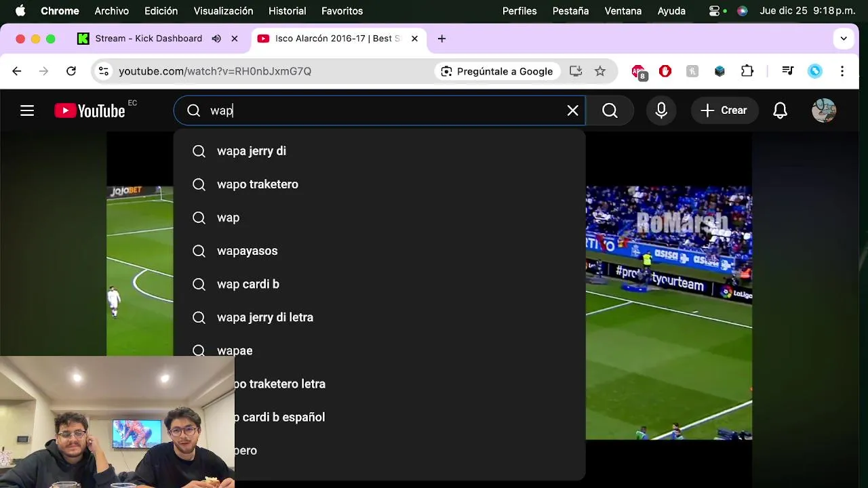Go back with Chrome's back arrow
868x488 pixels.
[x=17, y=71]
